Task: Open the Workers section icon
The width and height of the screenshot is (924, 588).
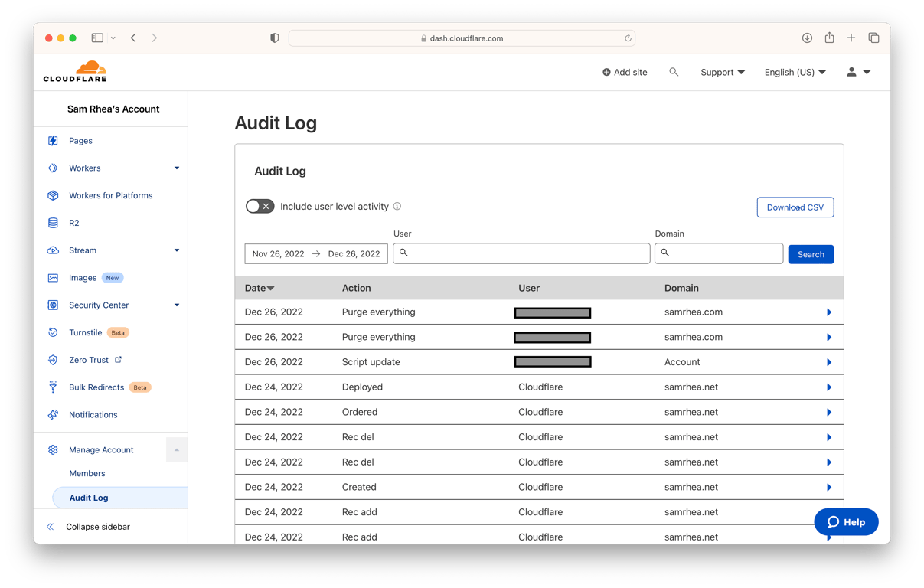Action: click(x=52, y=168)
